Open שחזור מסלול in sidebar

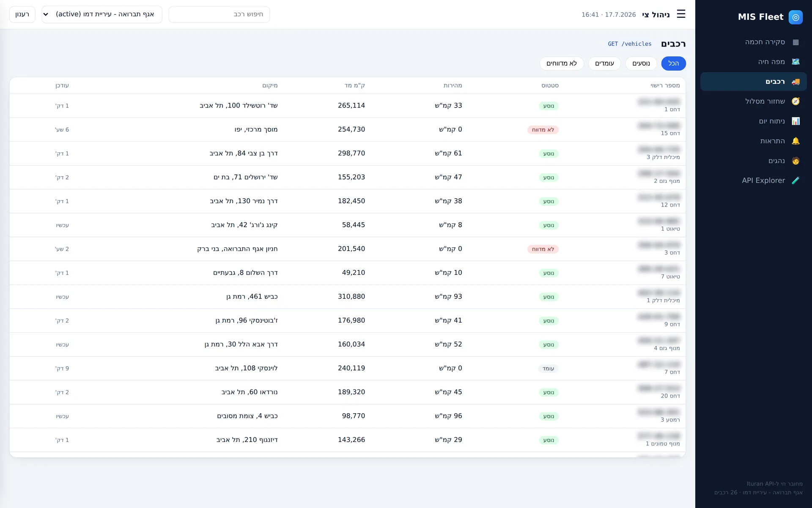tap(754, 101)
